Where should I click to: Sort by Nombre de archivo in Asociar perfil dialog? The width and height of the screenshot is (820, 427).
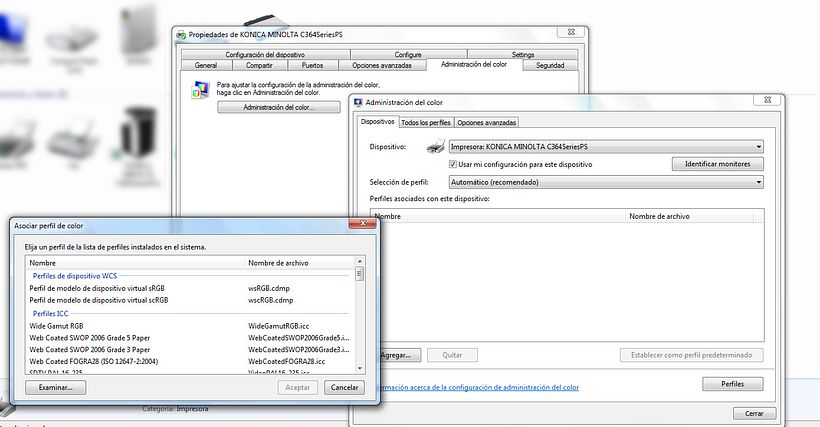coord(300,263)
